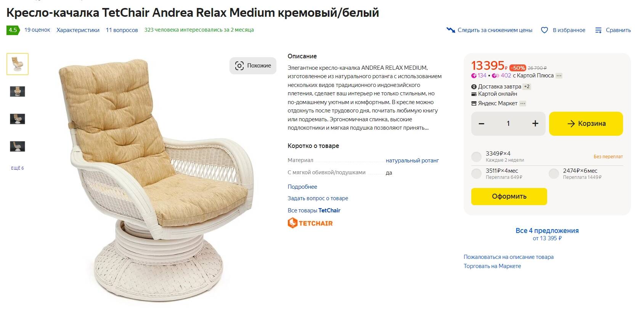The width and height of the screenshot is (644, 318).
Task: Show more thumbnails with ЕЩЁ 6
Action: coord(18,168)
